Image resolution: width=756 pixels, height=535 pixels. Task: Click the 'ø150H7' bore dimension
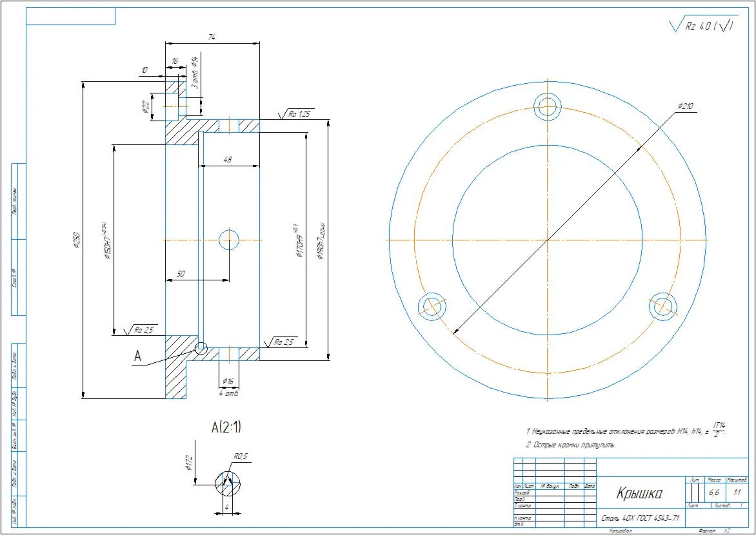(107, 241)
